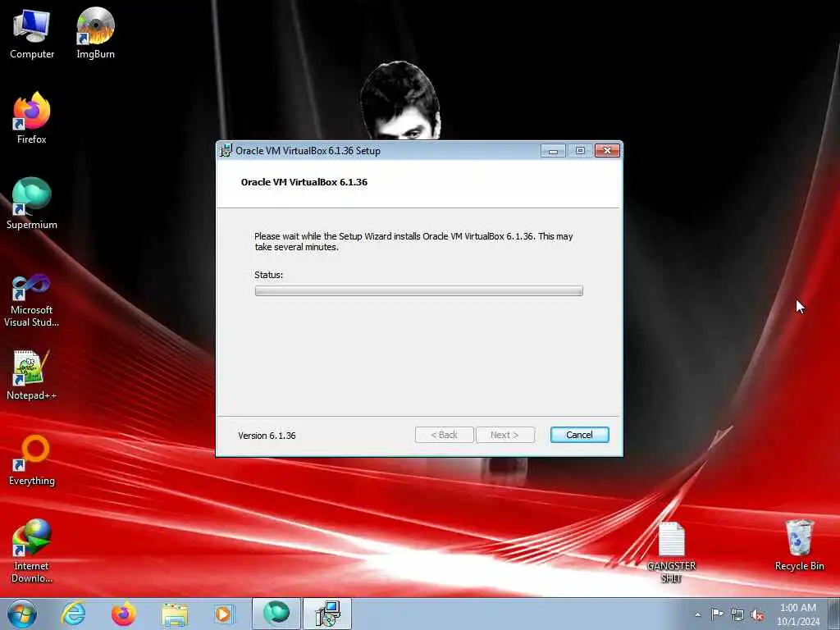The height and width of the screenshot is (630, 840).
Task: Select the Firefox desktop shortcut
Action: pyautogui.click(x=32, y=118)
